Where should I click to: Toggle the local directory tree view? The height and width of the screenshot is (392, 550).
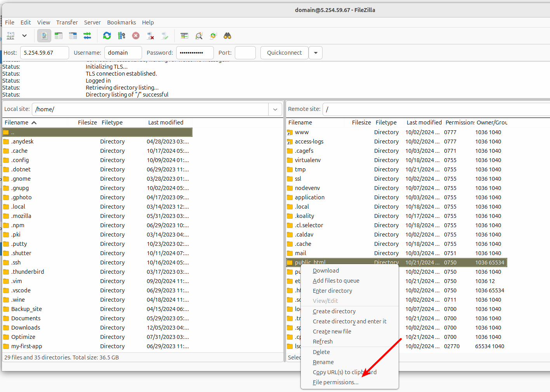[59, 36]
